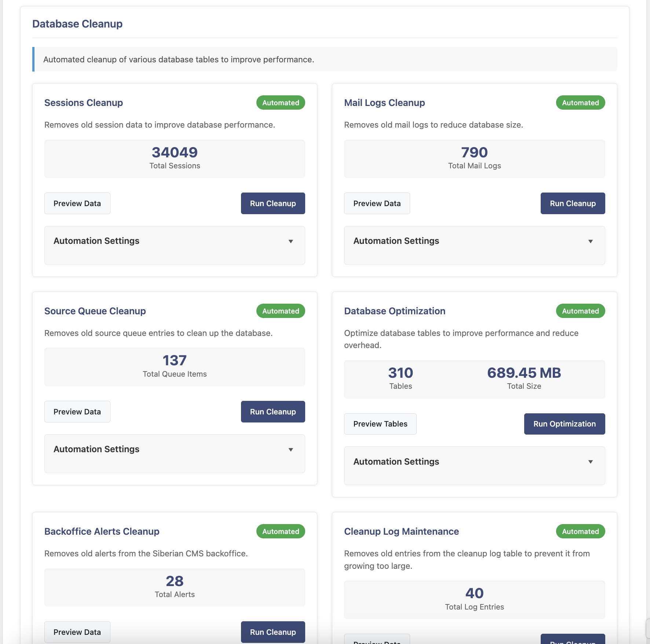The width and height of the screenshot is (650, 644).
Task: Expand Source Queue Automation Settings arrow
Action: [x=291, y=450]
